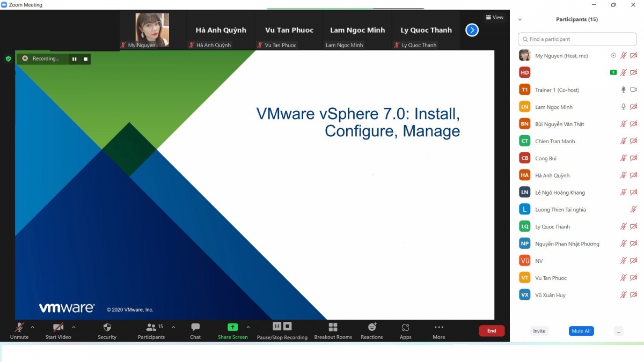Viewport: 644px width, 362px height.
Task: Unmute your microphone in the meeting toolbar
Action: point(19,330)
